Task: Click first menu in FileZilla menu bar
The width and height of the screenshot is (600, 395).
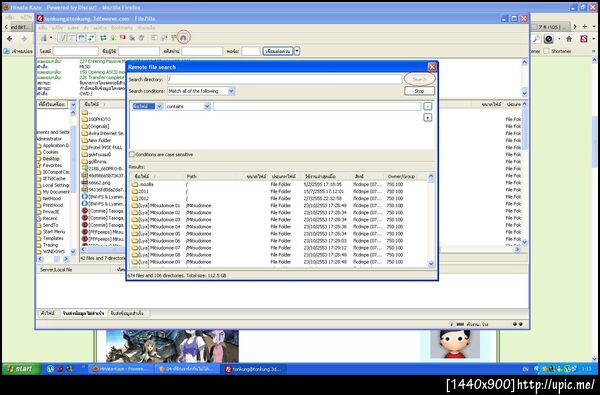Action: [x=43, y=28]
